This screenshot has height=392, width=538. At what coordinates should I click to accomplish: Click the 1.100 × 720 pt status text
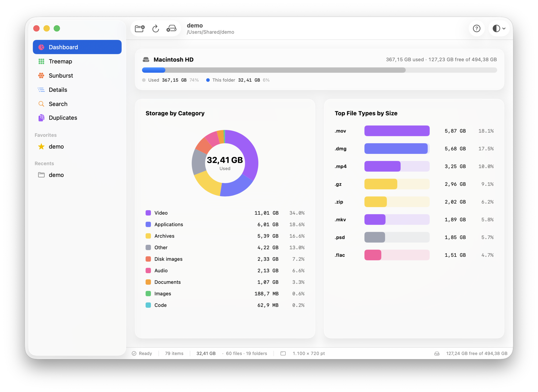tap(309, 353)
